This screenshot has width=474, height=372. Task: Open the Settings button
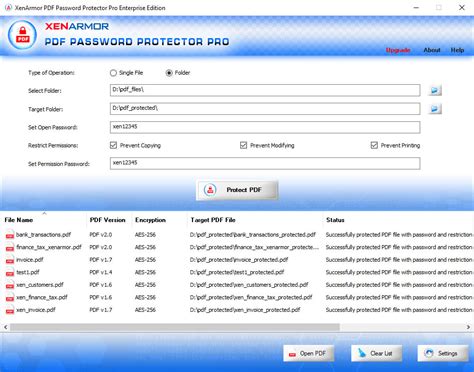[443, 353]
